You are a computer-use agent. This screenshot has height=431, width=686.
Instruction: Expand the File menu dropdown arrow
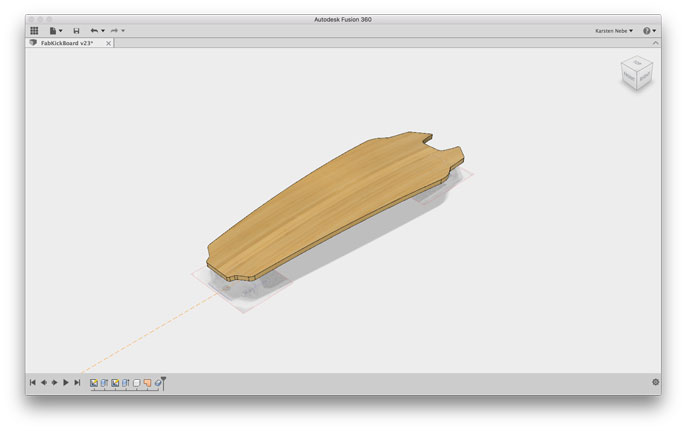pyautogui.click(x=60, y=31)
